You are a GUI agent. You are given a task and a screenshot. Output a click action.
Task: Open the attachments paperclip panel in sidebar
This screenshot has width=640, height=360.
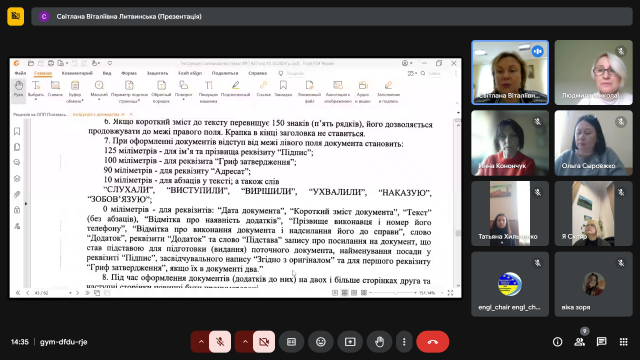tap(17, 195)
